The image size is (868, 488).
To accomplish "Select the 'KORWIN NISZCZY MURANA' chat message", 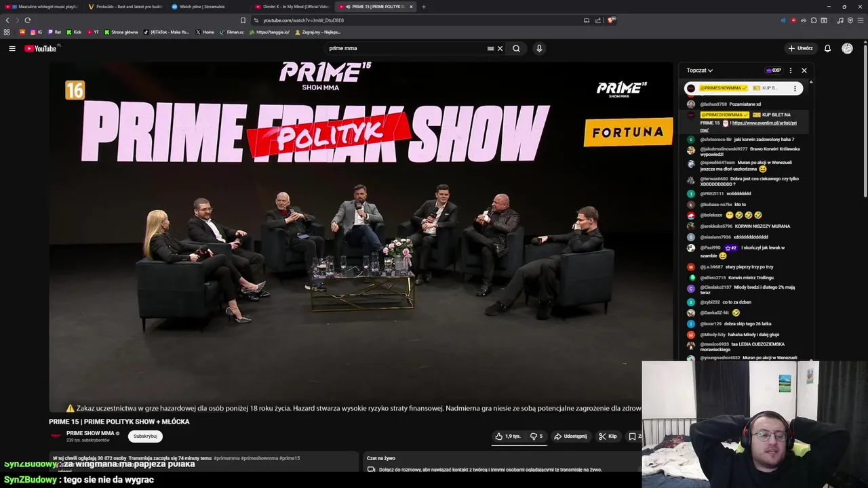I will click(x=763, y=226).
